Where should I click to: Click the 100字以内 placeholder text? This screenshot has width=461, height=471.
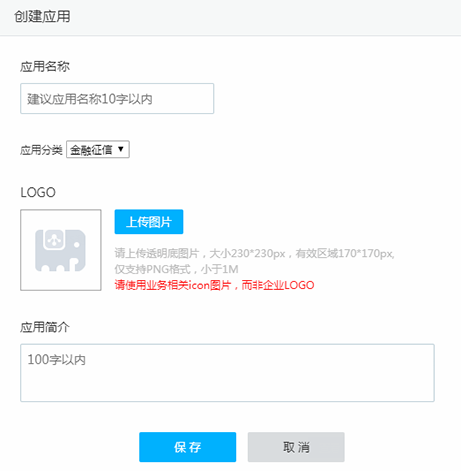tap(56, 360)
